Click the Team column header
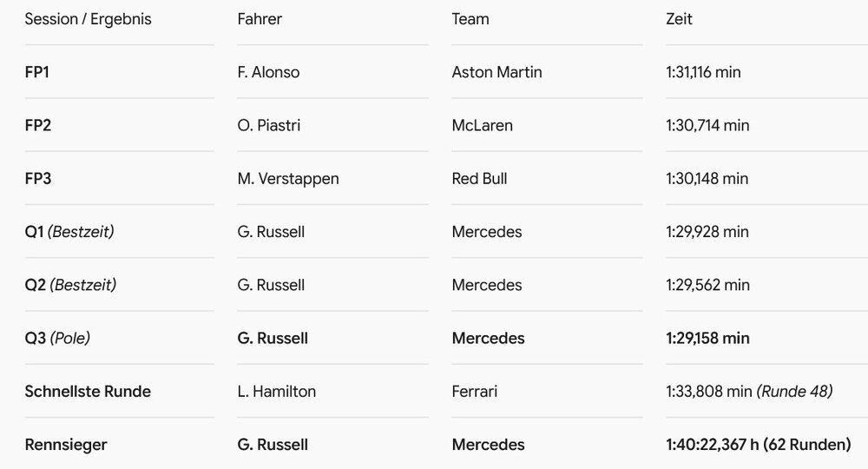Screen dimensions: 868x469 tap(470, 19)
